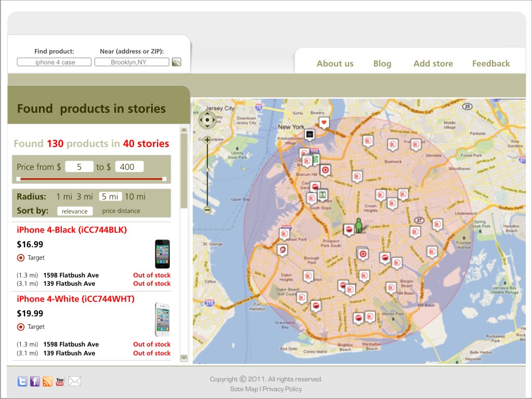
Task: Open the RSS feed icon
Action: [47, 381]
